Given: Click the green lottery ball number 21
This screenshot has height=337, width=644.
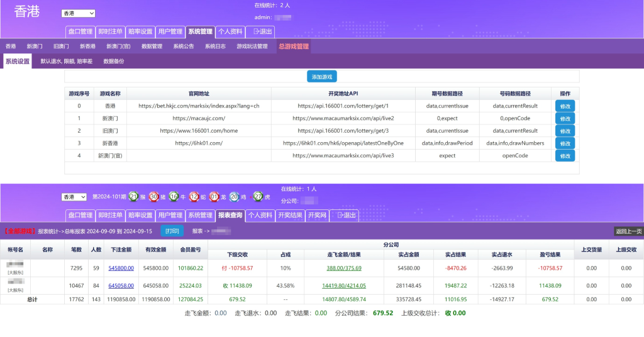Looking at the screenshot, I should (x=133, y=197).
